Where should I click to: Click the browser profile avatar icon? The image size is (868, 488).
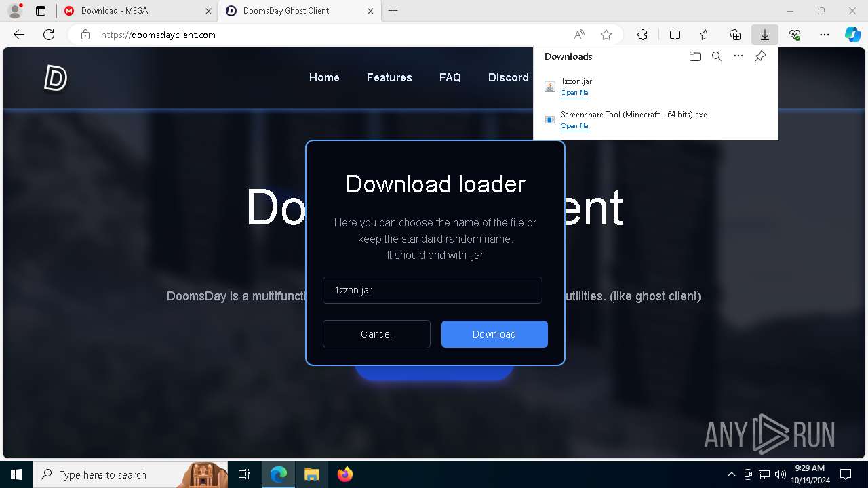(x=14, y=11)
